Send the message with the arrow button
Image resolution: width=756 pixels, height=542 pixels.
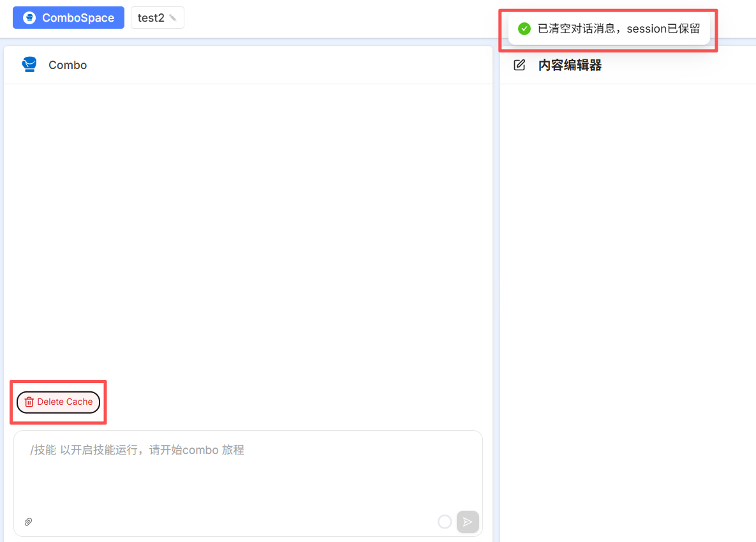[468, 522]
